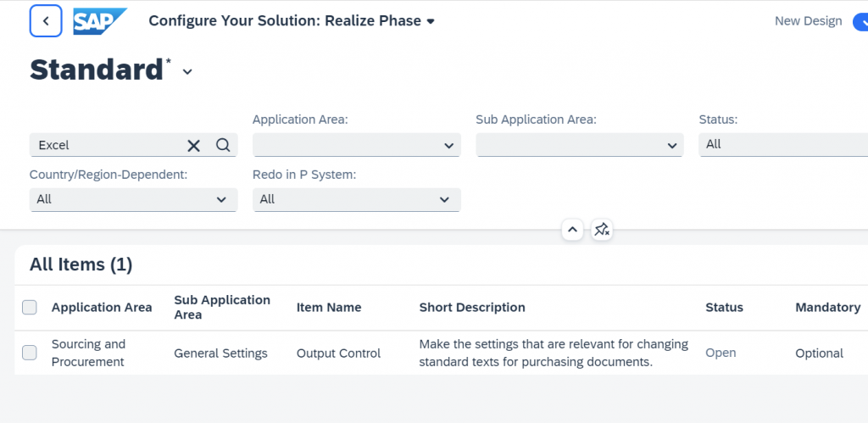
Task: Click the back arrow navigation button
Action: pos(46,21)
